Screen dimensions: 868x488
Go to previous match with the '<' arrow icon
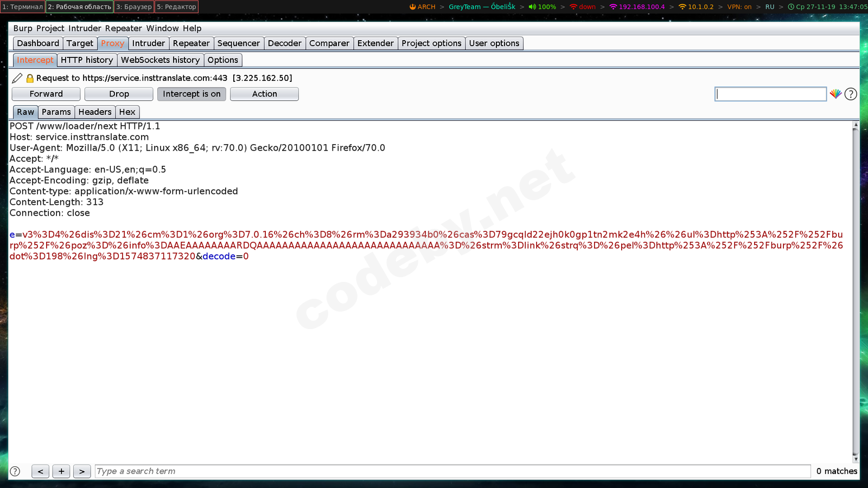(x=40, y=471)
